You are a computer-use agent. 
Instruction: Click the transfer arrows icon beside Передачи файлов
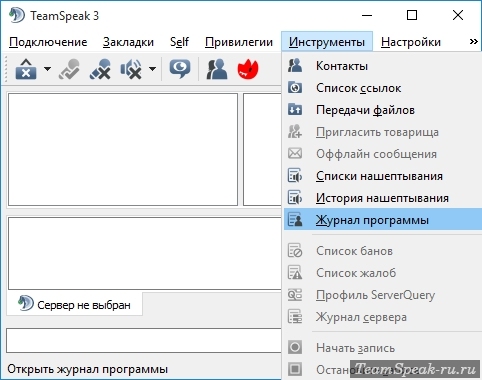tap(295, 110)
